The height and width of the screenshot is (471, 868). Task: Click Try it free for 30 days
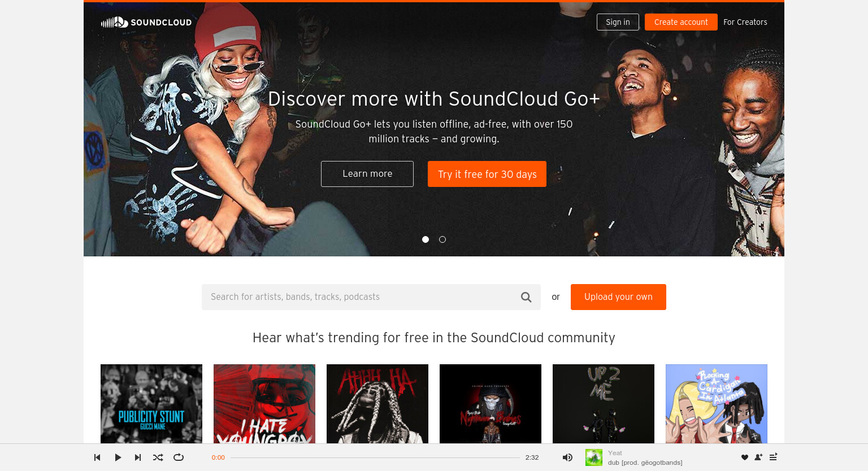pyautogui.click(x=487, y=174)
